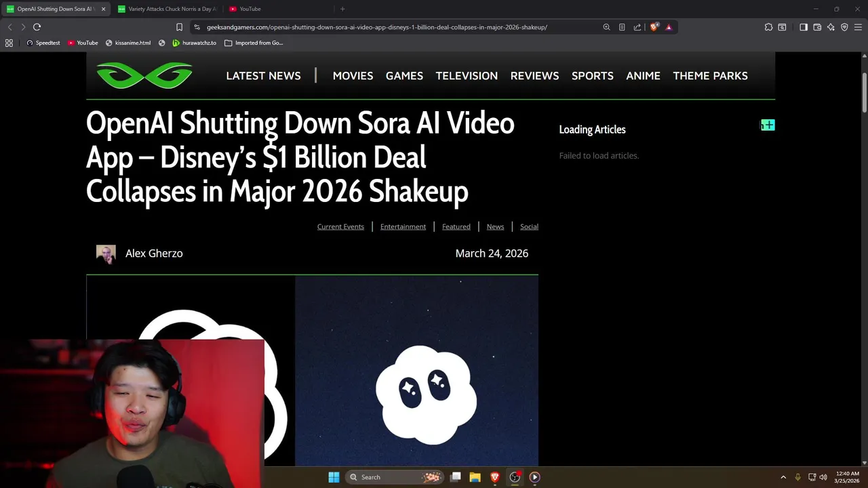Open the THEME PARKS navigation item
This screenshot has height=488, width=868.
point(710,76)
